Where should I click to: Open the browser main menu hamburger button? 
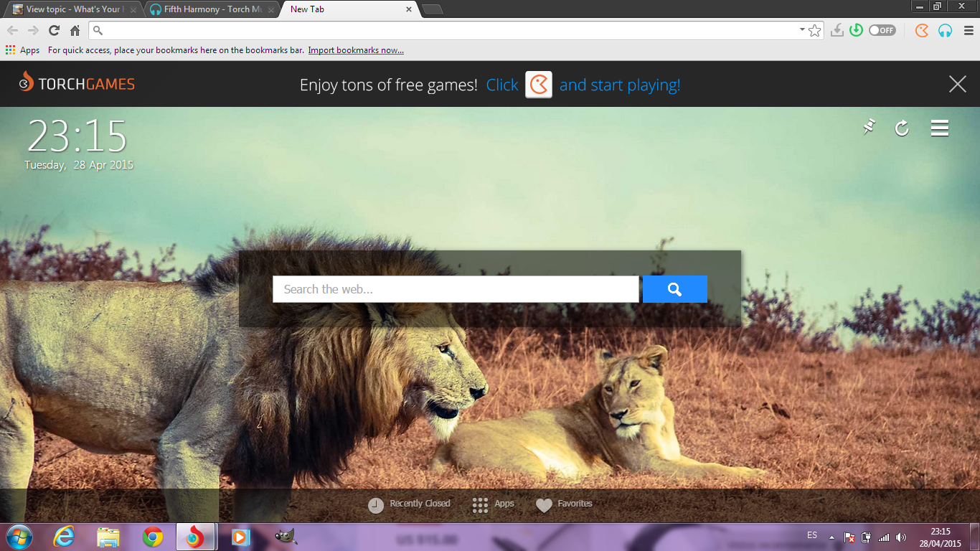tap(968, 30)
